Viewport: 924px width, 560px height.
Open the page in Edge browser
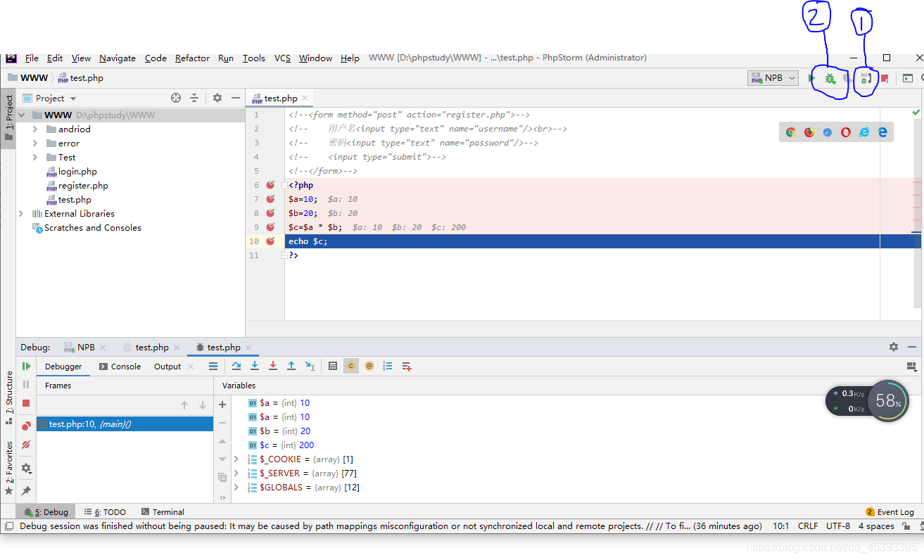pos(882,132)
